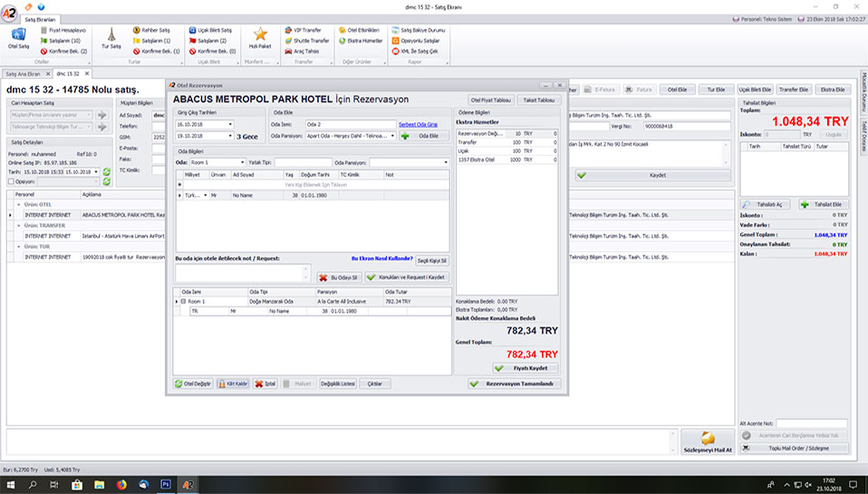The width and height of the screenshot is (868, 494).
Task: Click the Rezervasyon Tamamlandı button
Action: [x=515, y=383]
